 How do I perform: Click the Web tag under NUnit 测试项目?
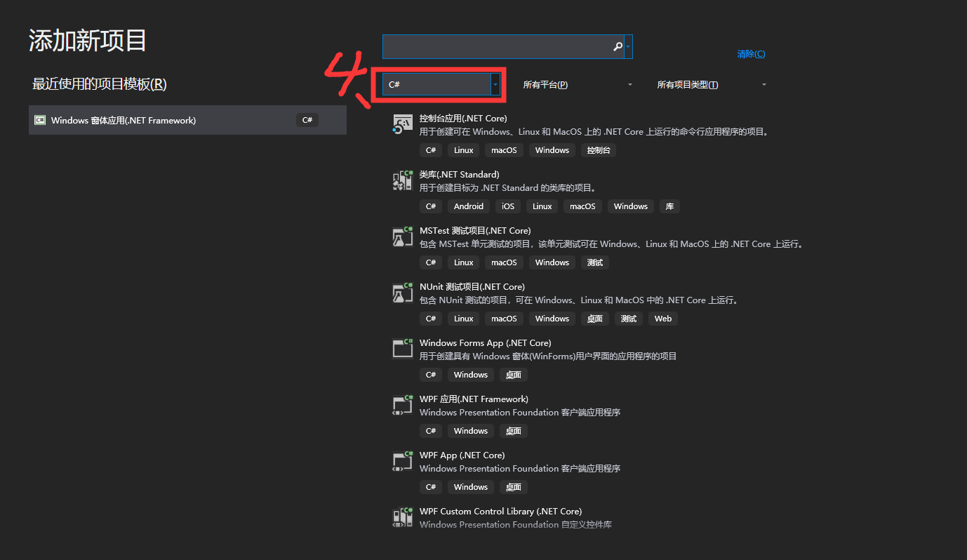pos(662,318)
